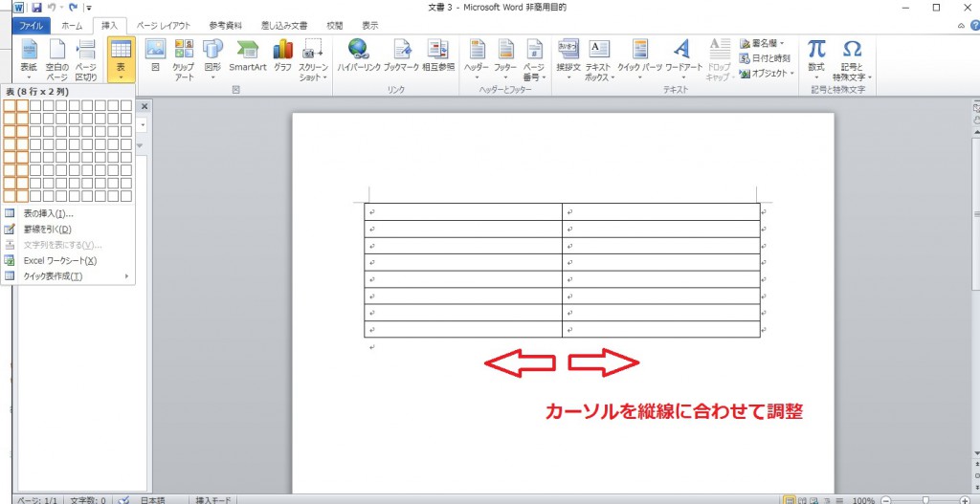Insert a グラフ chart
Viewport: 980px width, 504px height.
282,56
